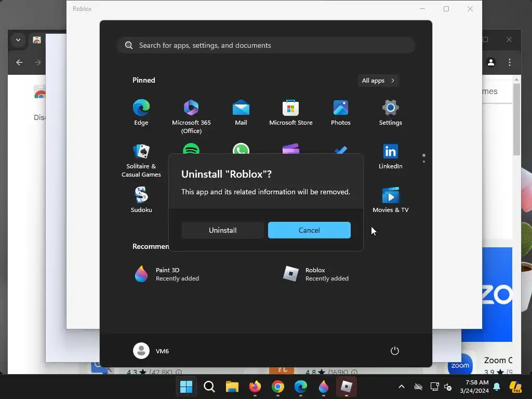Open Roblox in Recommended section
The height and width of the screenshot is (399, 532).
tap(315, 274)
